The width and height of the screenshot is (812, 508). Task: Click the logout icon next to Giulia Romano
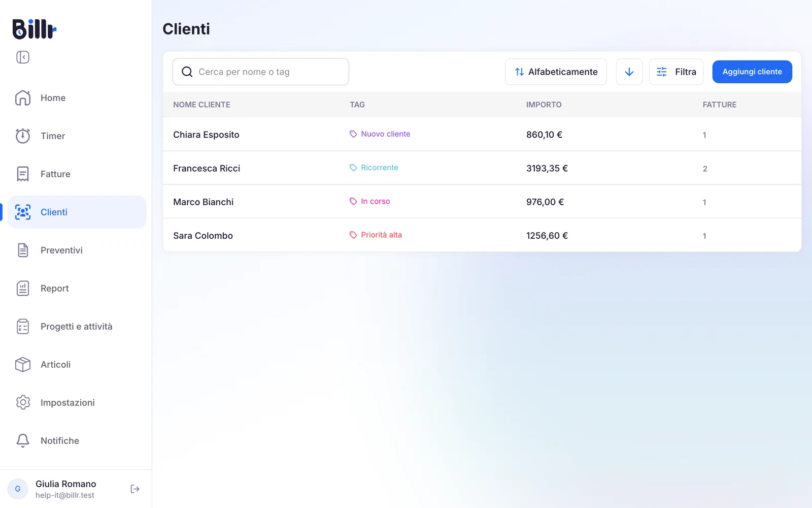[135, 489]
